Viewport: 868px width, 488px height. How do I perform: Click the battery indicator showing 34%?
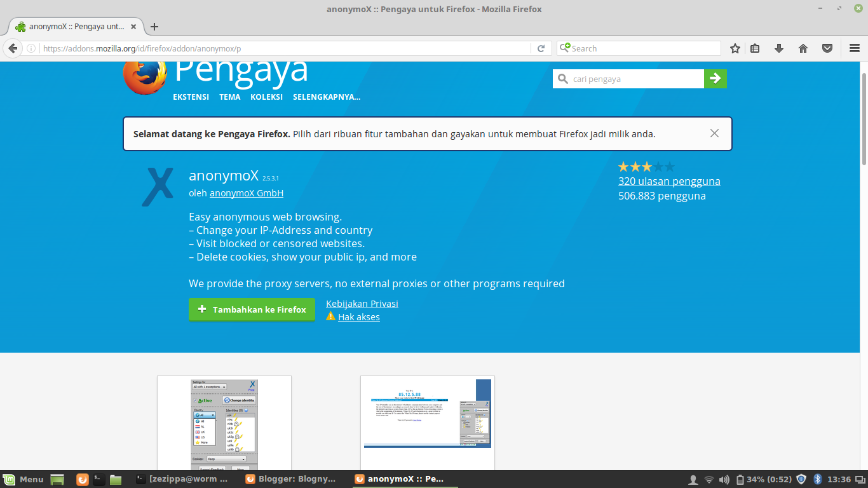[x=763, y=479]
